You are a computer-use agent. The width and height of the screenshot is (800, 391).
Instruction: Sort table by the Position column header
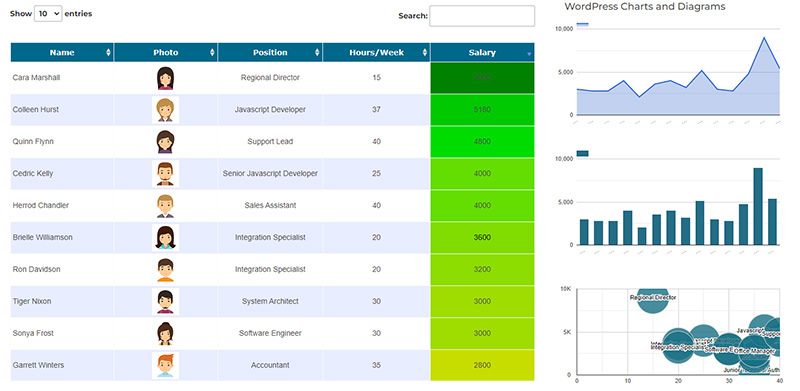[x=270, y=53]
